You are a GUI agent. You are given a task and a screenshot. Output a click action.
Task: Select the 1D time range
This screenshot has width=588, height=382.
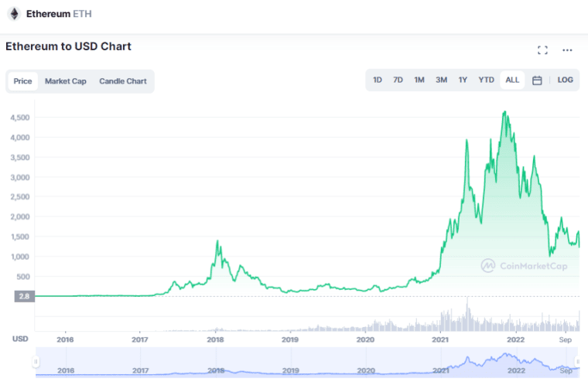[x=378, y=80]
